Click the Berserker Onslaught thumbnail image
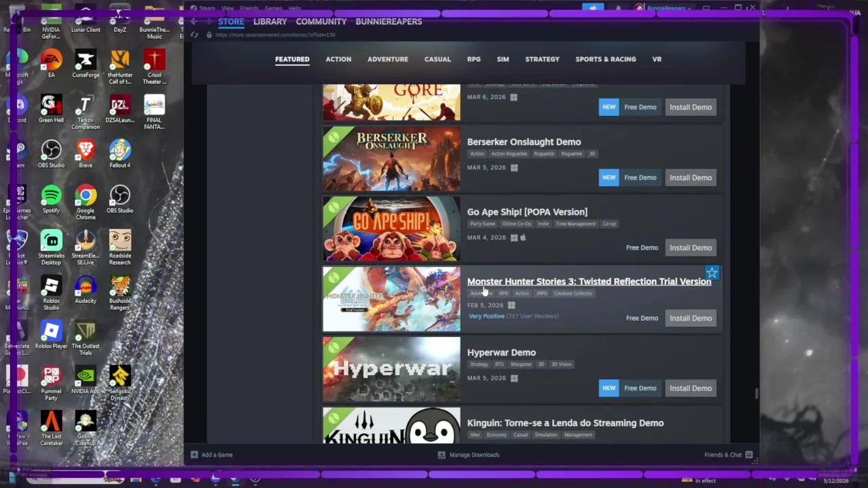The width and height of the screenshot is (868, 488). click(x=391, y=159)
